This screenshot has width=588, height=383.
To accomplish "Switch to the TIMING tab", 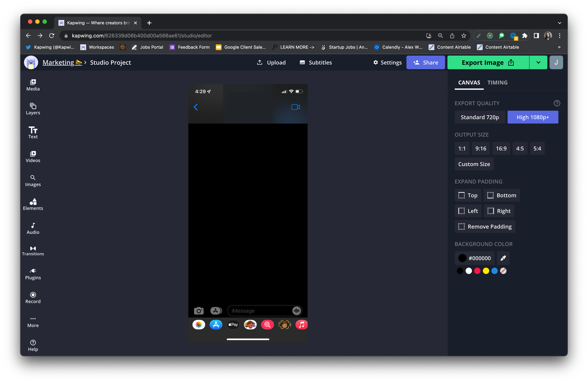I will pos(497,83).
